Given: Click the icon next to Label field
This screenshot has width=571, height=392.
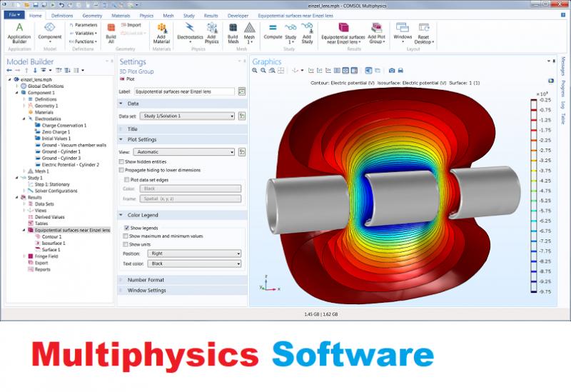Looking at the screenshot, I should 241,91.
